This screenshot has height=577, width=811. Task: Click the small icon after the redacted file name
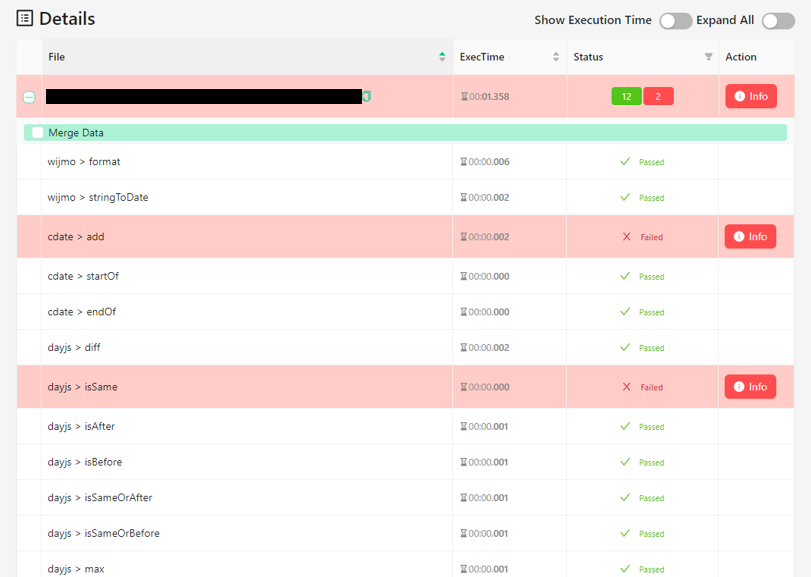(367, 96)
